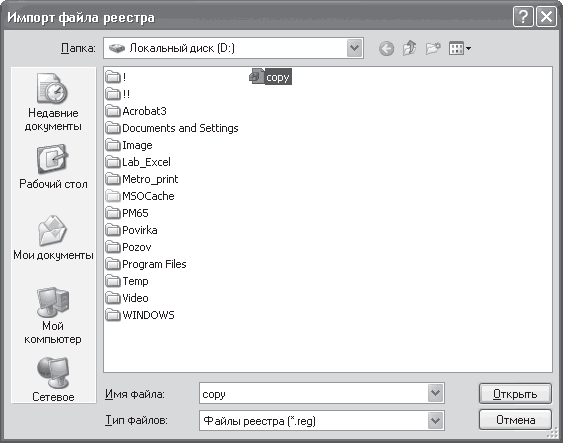The height and width of the screenshot is (443, 563).
Task: Open the view menu icon
Action: tap(460, 48)
